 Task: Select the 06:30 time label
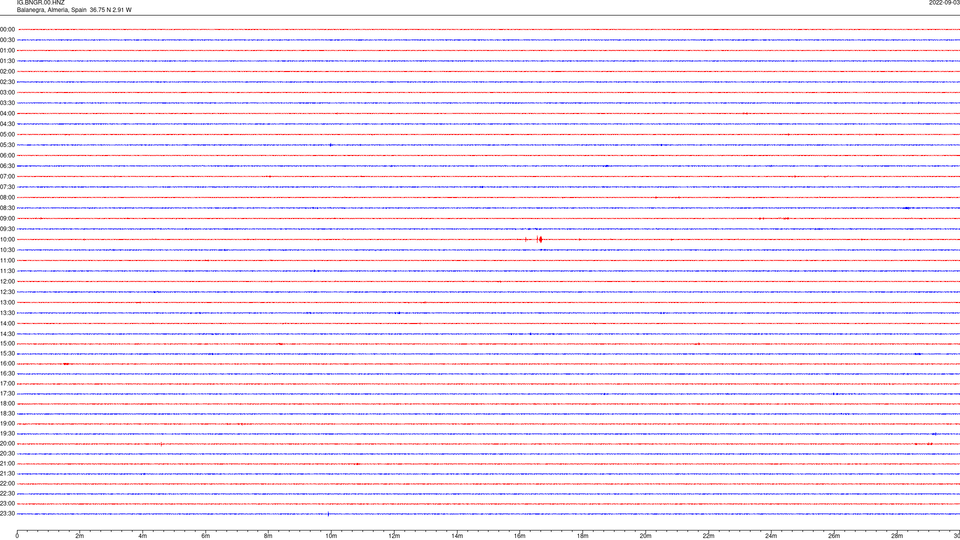click(7, 166)
